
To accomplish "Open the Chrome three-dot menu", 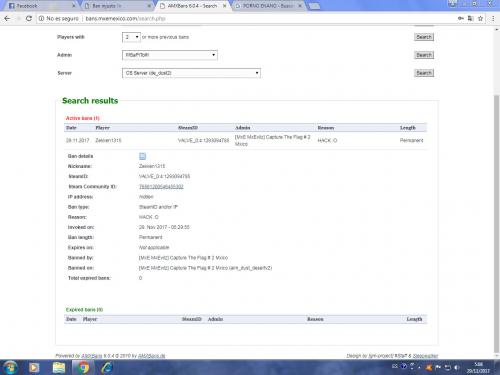I will click(493, 19).
